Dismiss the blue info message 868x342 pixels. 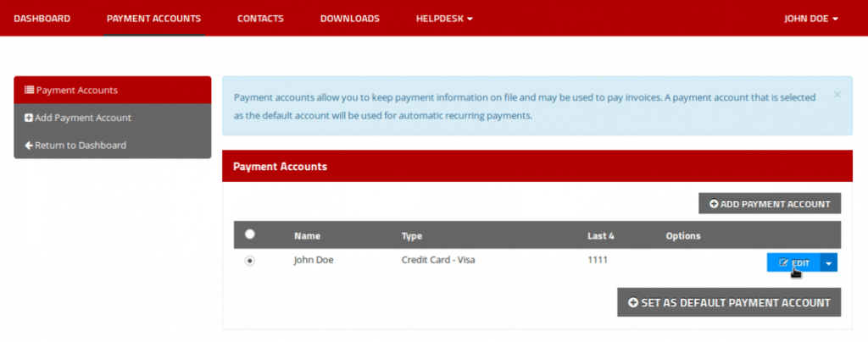(837, 95)
